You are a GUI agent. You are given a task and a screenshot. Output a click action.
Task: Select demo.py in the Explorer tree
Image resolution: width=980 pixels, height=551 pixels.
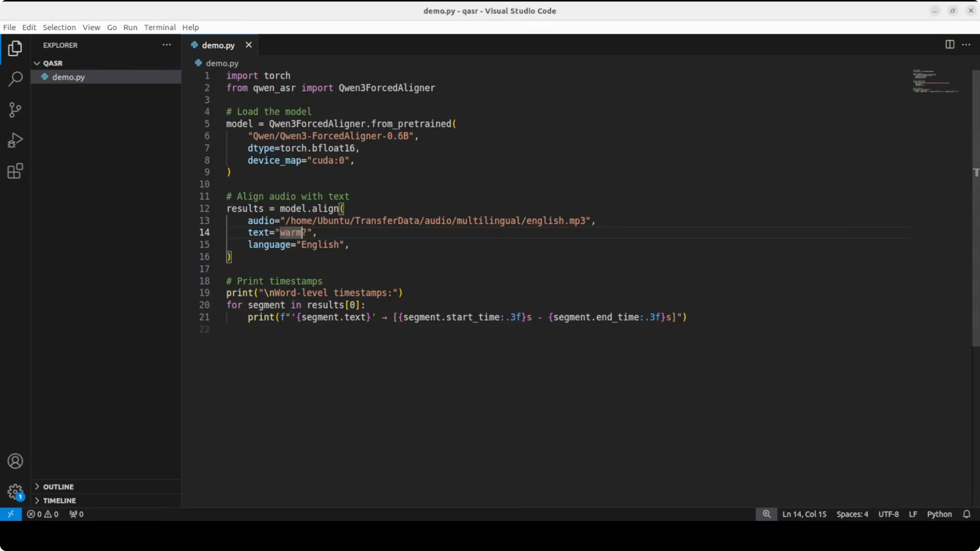tap(68, 77)
